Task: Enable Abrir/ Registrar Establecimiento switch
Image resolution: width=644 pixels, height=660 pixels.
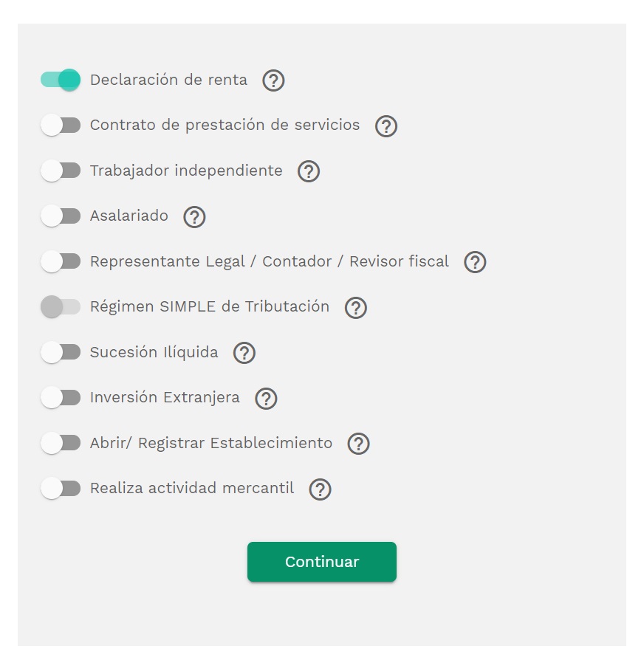Action: (61, 443)
